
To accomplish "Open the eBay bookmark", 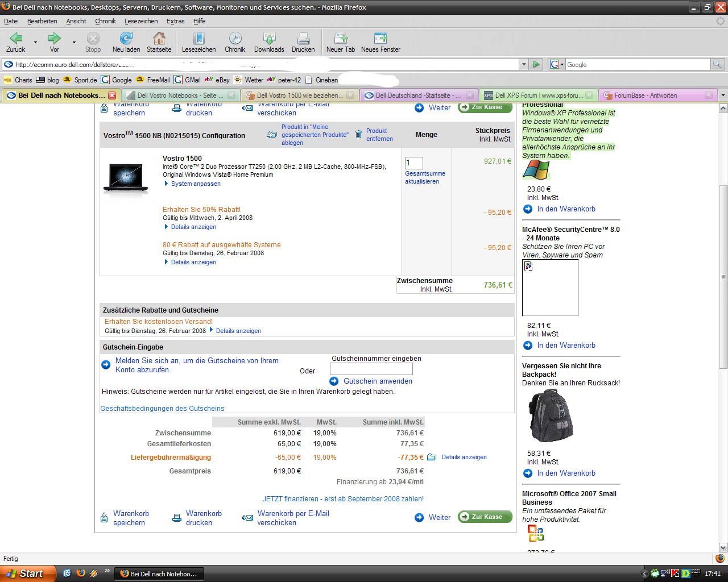I will tap(217, 80).
